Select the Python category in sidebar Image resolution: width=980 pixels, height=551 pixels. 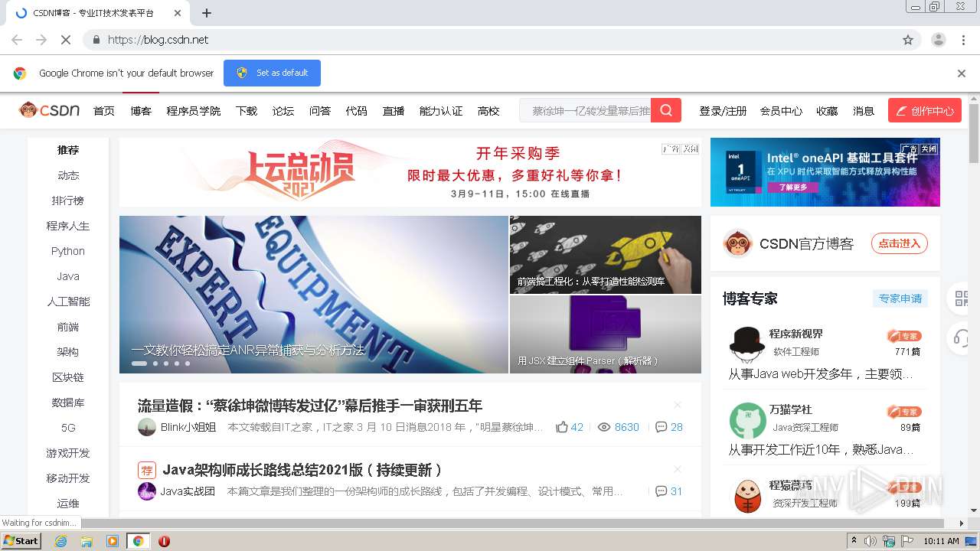68,251
